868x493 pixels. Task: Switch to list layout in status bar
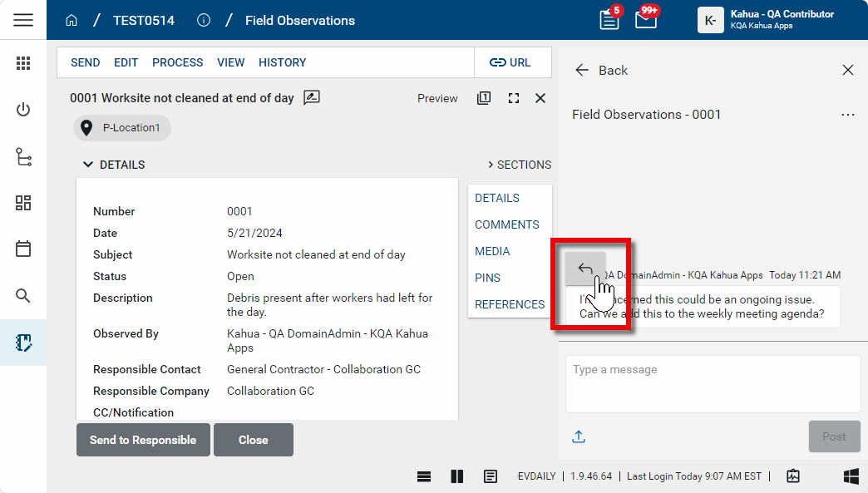(x=424, y=476)
